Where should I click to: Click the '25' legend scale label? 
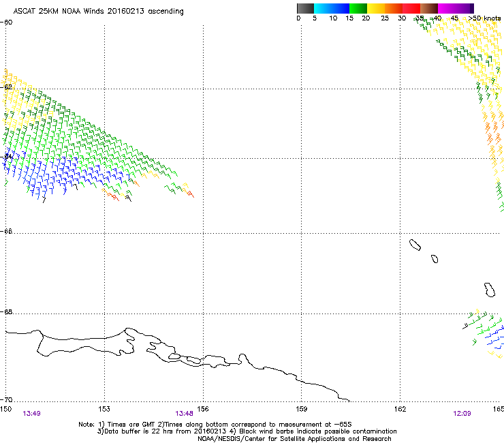[x=385, y=18]
